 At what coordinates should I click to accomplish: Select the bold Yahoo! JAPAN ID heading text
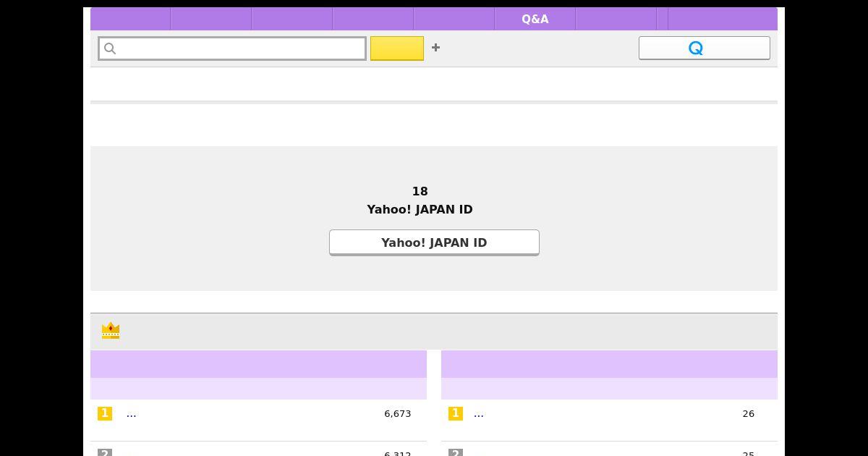[x=420, y=209]
